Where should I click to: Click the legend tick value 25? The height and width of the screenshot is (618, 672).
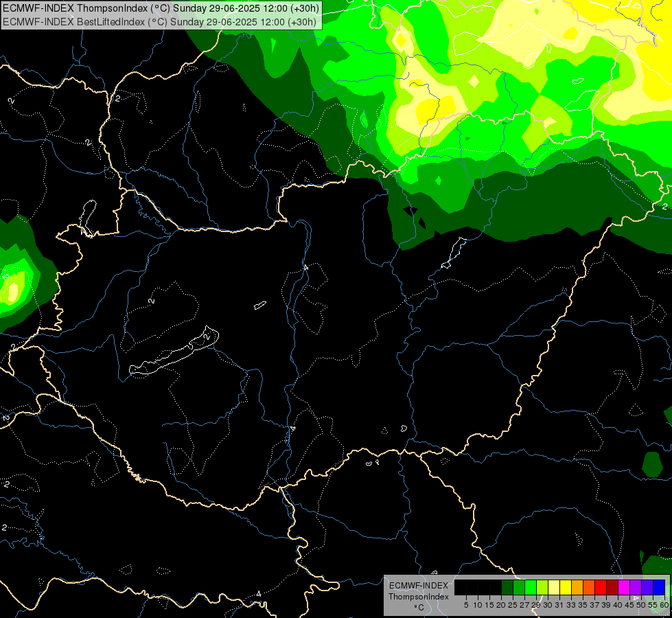tap(513, 605)
